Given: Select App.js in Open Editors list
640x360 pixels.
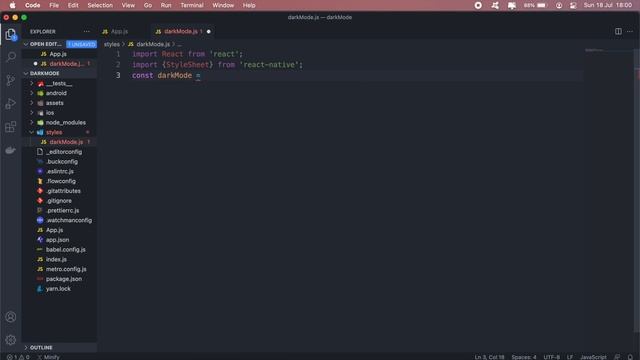Looking at the screenshot, I should 59,54.
